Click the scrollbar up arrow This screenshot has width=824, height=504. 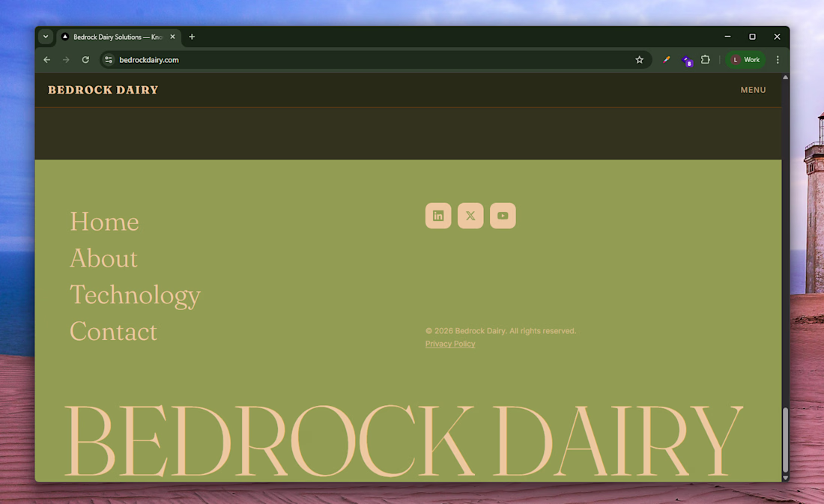785,77
